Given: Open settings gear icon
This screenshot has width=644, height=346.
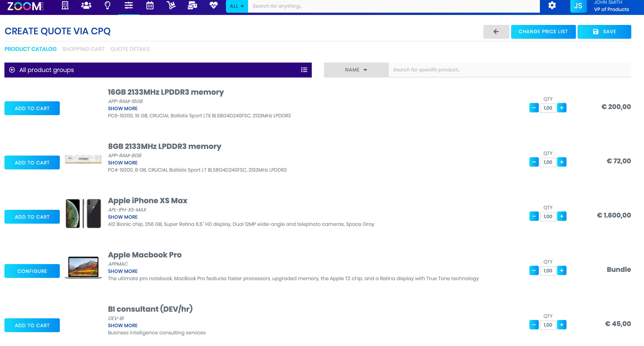Looking at the screenshot, I should tap(552, 6).
